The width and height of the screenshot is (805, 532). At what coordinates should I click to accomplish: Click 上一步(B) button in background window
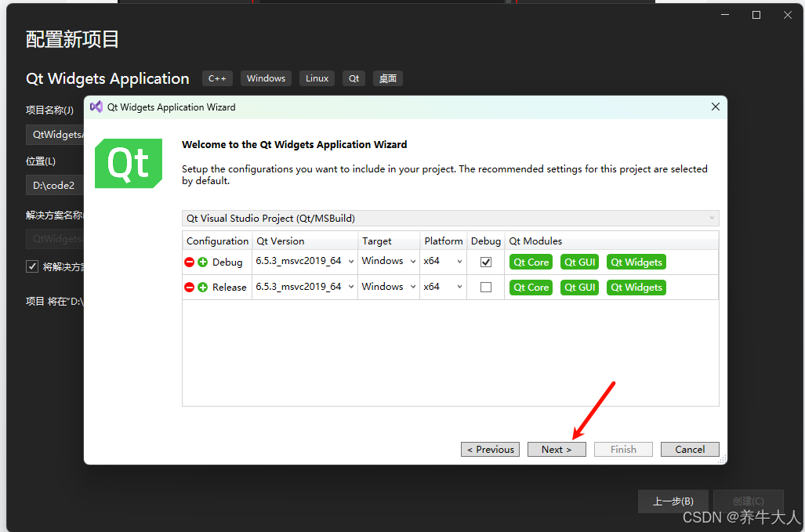pyautogui.click(x=673, y=501)
